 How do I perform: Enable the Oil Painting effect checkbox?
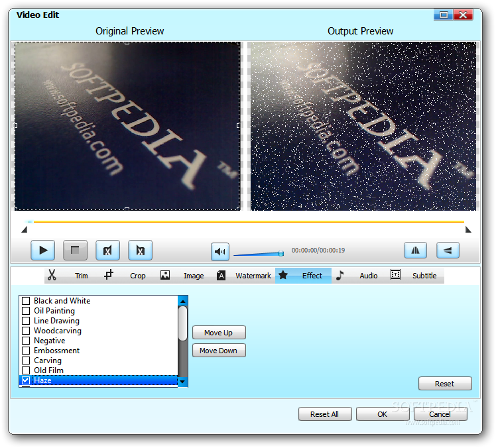pyautogui.click(x=26, y=311)
